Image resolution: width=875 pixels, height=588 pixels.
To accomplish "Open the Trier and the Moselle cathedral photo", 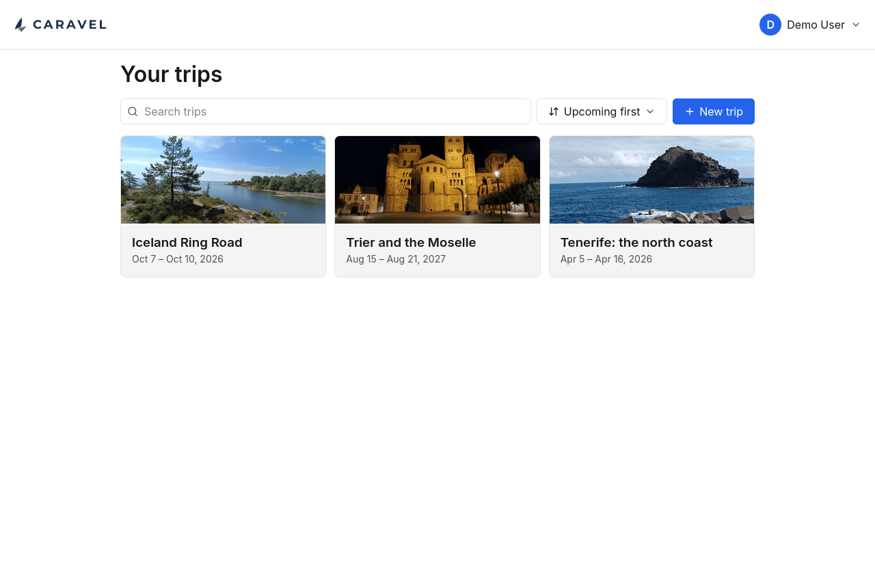I will click(437, 180).
